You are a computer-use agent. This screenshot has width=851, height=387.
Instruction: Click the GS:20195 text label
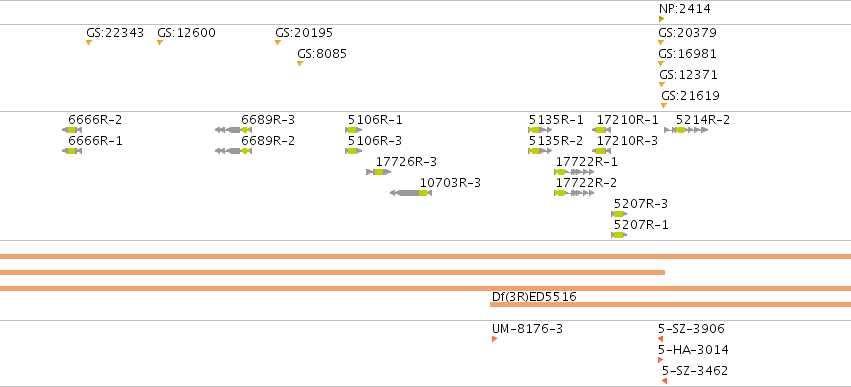click(304, 33)
